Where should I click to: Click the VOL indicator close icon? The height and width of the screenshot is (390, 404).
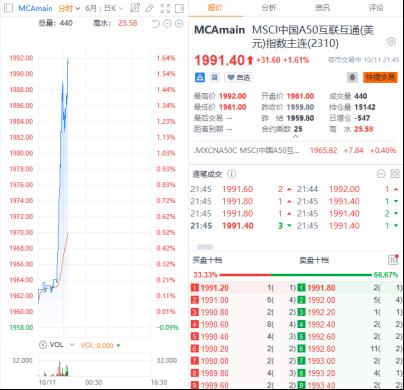pyautogui.click(x=43, y=345)
